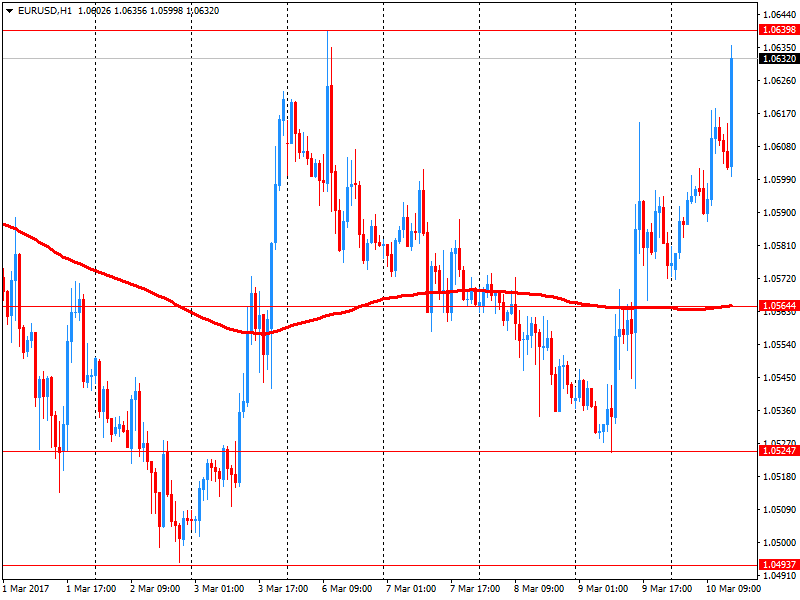Click the 7 Mar 01:00 time label
The width and height of the screenshot is (800, 600).
(411, 588)
